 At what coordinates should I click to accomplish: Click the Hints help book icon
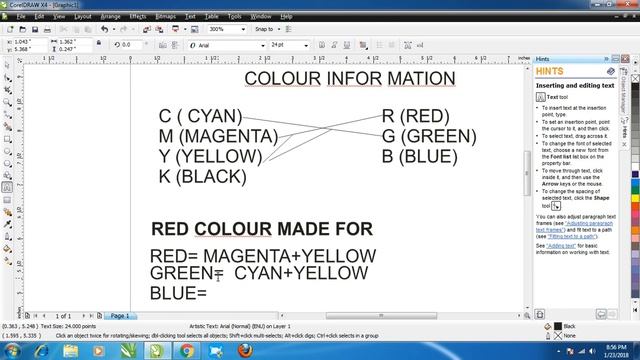tap(611, 71)
